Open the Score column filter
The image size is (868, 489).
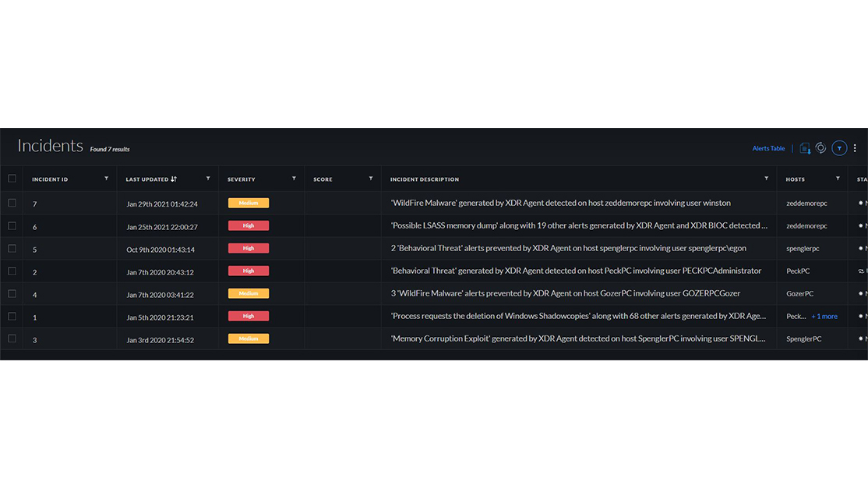click(x=371, y=179)
